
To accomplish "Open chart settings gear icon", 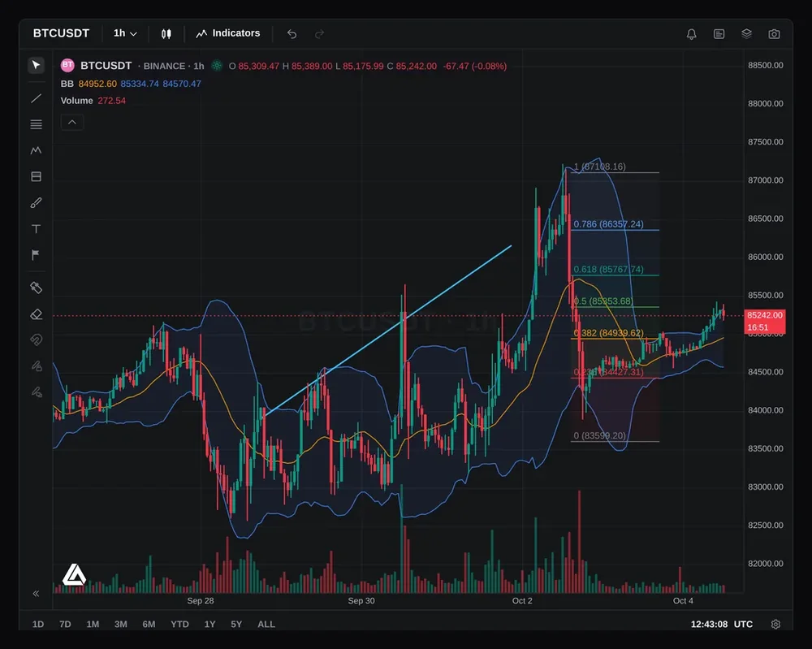I will coord(775,624).
